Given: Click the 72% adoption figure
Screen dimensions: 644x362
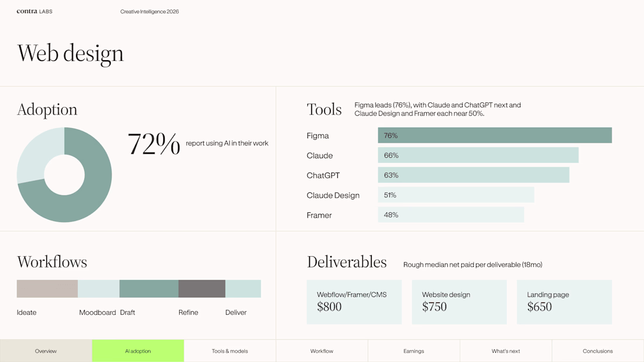Looking at the screenshot, I should (154, 144).
